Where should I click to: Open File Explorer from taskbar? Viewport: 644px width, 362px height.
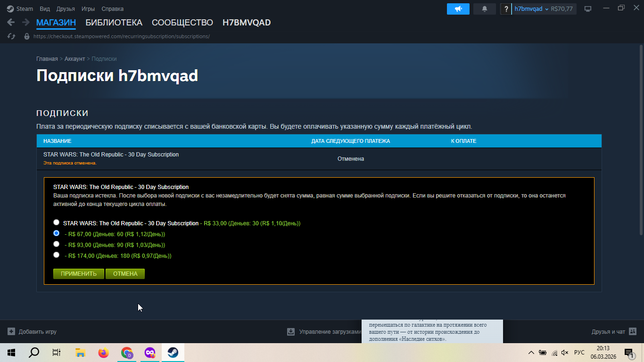80,353
